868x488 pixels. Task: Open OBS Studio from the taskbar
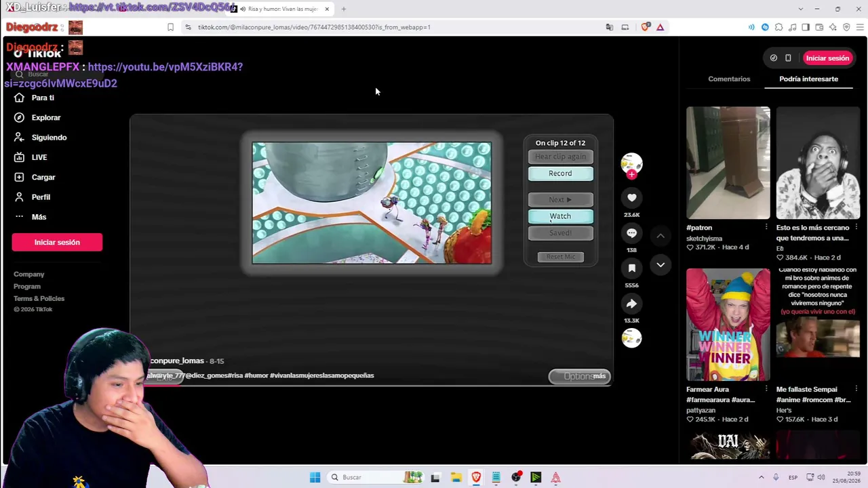[516, 477]
